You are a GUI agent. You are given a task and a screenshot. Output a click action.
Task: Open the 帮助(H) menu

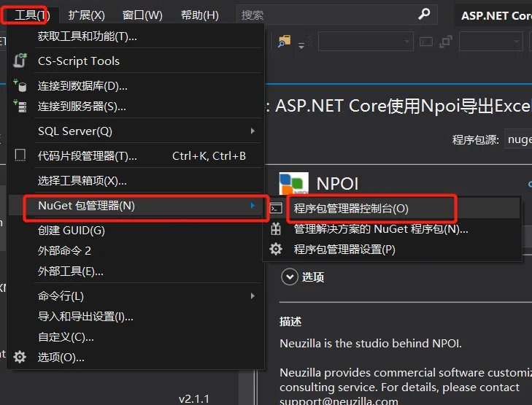[199, 15]
